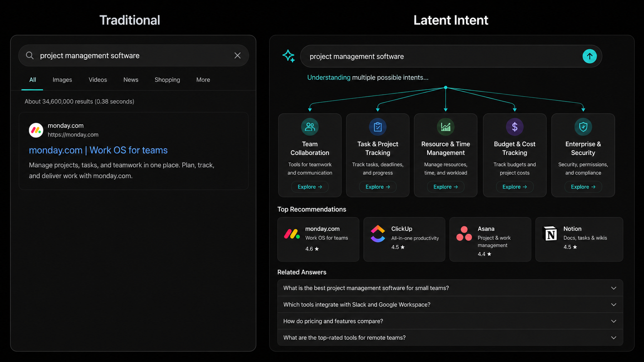
Task: Open the Shopping tab
Action: tap(167, 80)
